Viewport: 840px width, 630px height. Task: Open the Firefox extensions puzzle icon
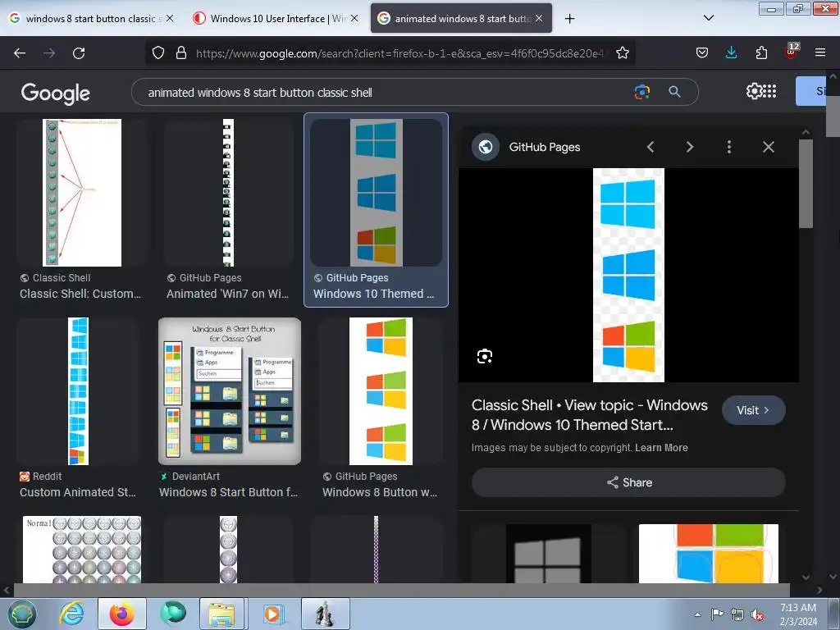(x=761, y=52)
